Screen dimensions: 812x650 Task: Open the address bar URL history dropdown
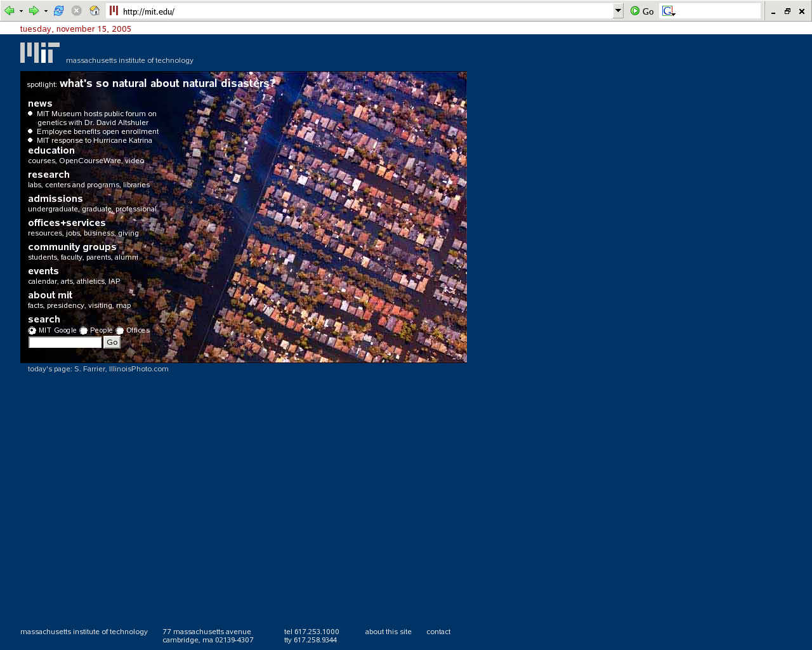[618, 11]
